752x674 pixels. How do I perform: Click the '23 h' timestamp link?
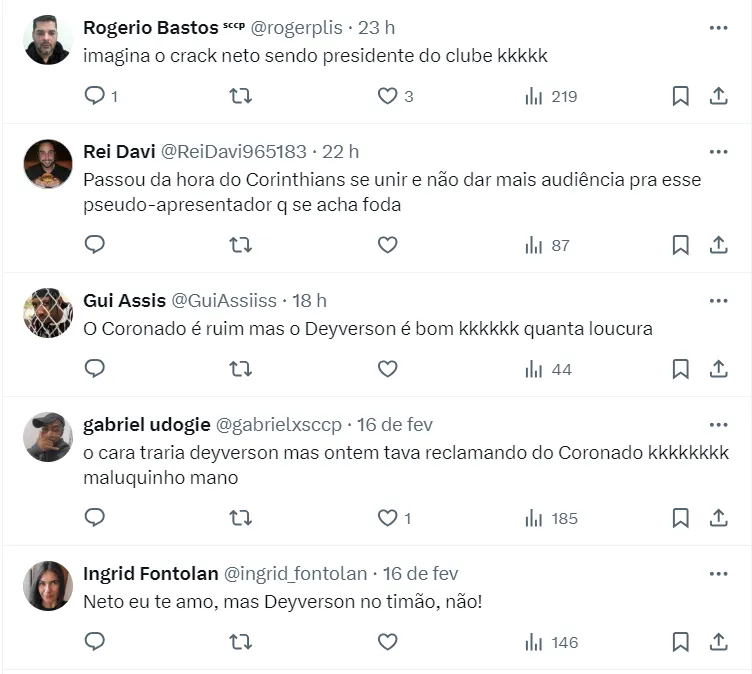(x=376, y=28)
